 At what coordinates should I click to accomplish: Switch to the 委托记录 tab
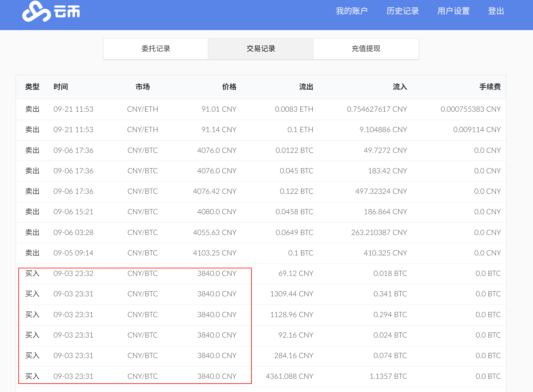tap(156, 49)
